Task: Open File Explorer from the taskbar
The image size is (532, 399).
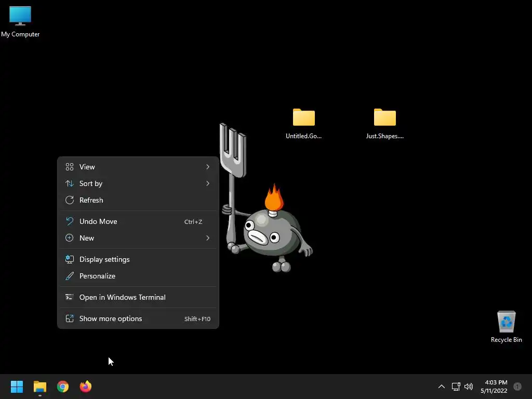Action: coord(39,387)
